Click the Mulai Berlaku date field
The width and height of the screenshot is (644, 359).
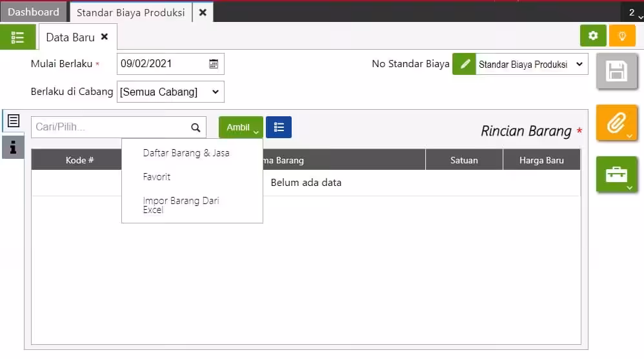tap(170, 64)
